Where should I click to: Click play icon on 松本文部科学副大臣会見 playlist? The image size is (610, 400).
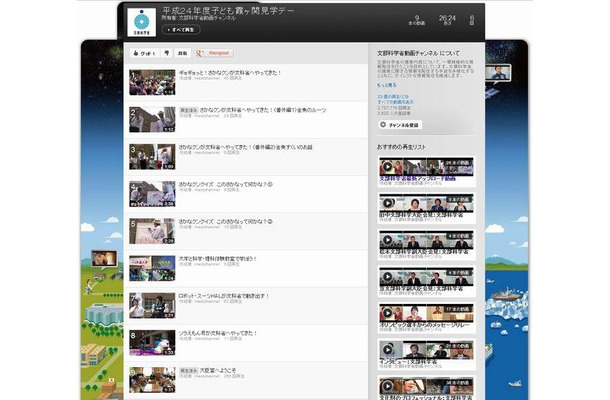pyautogui.click(x=387, y=240)
